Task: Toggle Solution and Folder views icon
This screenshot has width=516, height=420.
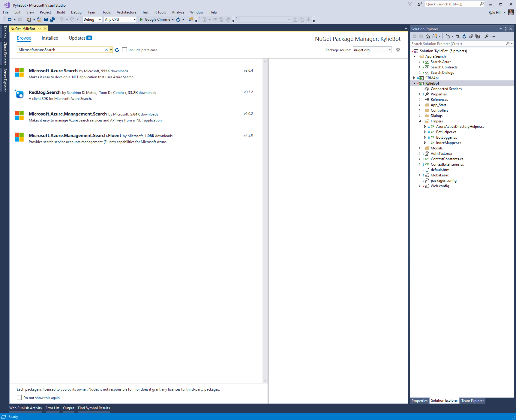Action: (x=435, y=36)
